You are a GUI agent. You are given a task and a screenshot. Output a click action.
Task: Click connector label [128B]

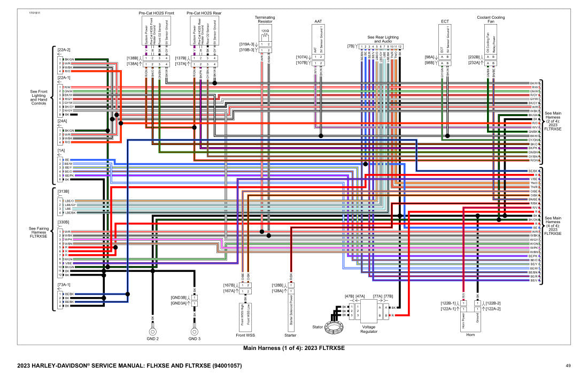[277, 285]
